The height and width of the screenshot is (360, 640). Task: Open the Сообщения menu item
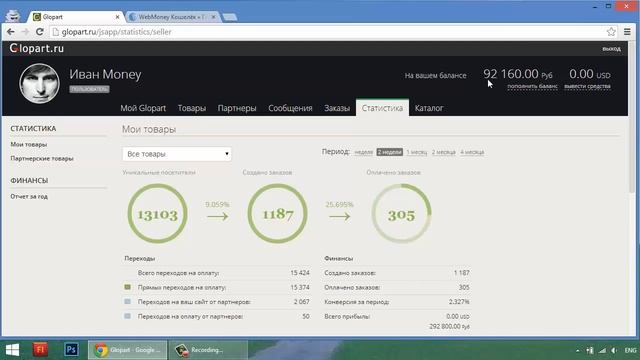[290, 108]
